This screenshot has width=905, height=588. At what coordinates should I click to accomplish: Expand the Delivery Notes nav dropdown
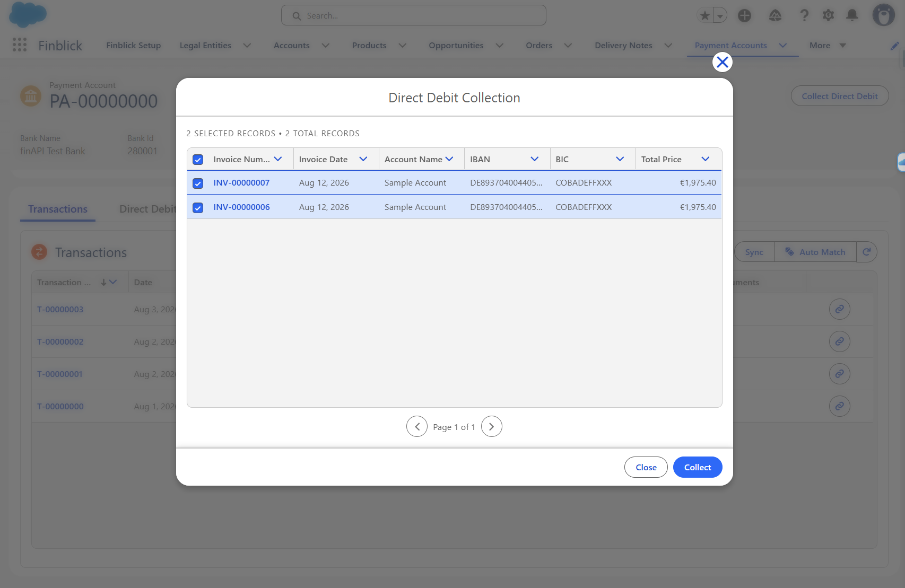pos(668,46)
